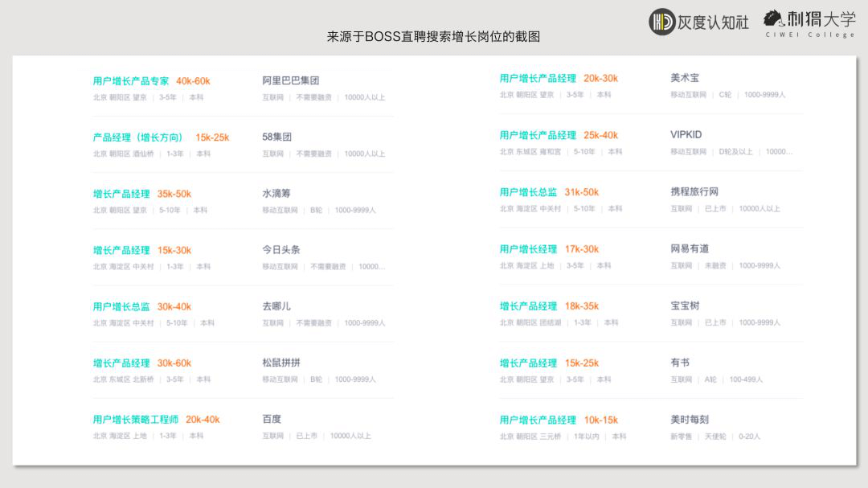
Task: Click location text 北京 朝阳区 三元桥
Action: pos(530,437)
